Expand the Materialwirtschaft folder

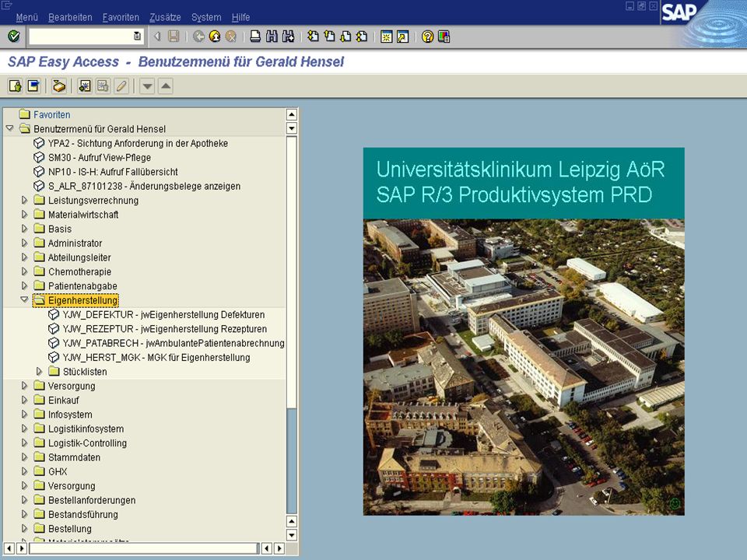coord(24,215)
